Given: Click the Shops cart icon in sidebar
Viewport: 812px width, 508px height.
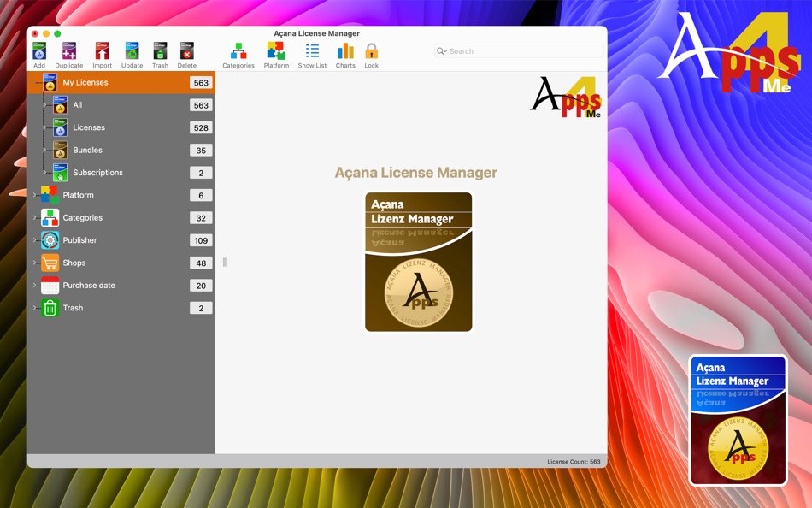Looking at the screenshot, I should coord(50,263).
